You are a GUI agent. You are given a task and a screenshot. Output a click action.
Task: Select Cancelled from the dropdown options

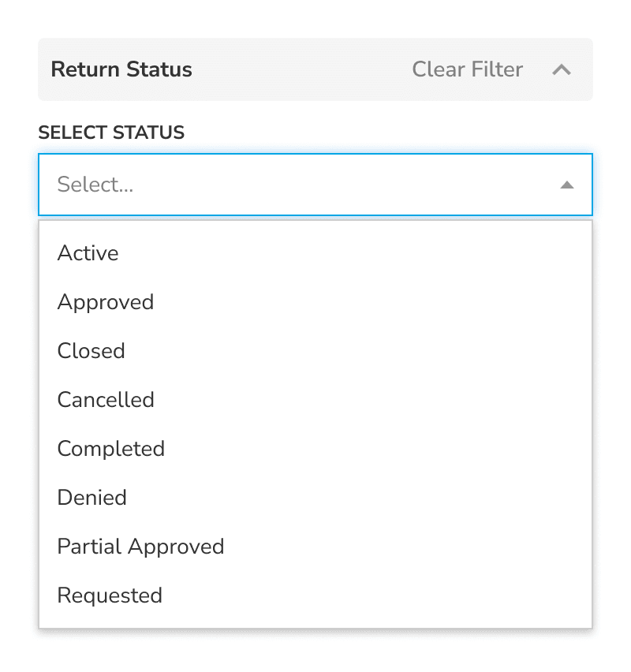[x=106, y=400]
